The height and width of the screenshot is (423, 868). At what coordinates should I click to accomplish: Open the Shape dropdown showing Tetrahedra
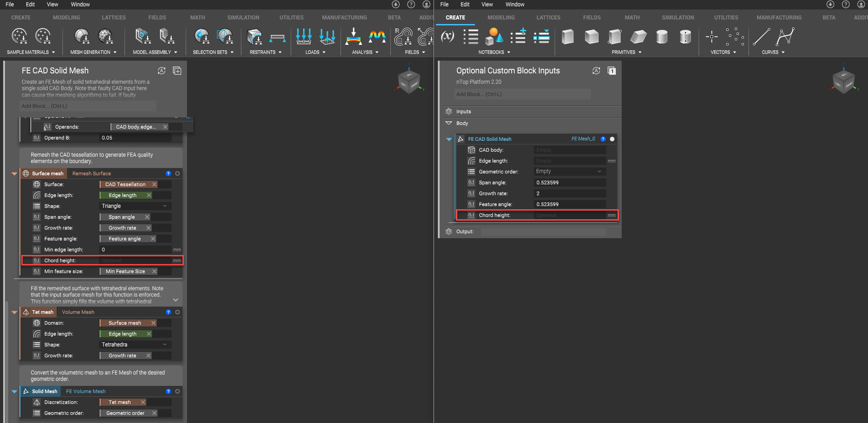coord(135,345)
